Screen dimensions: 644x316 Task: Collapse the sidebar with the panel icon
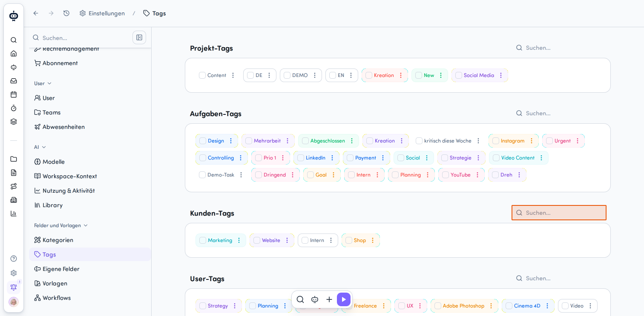(x=139, y=37)
